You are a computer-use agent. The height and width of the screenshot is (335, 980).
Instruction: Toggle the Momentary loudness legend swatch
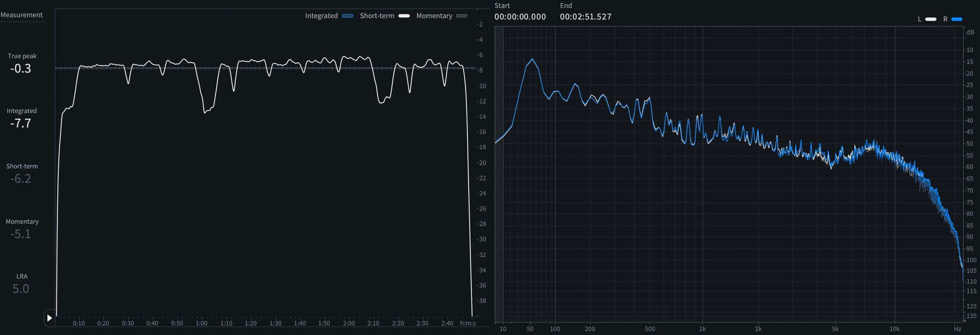461,16
